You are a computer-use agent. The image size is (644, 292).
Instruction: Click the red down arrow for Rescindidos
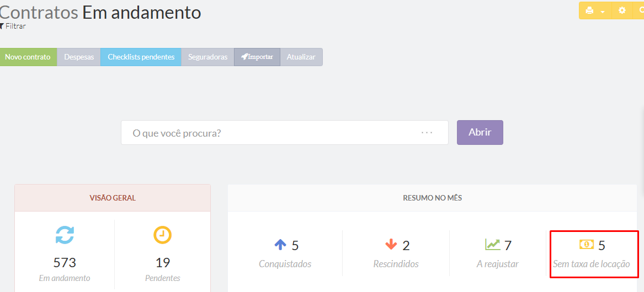(x=391, y=245)
